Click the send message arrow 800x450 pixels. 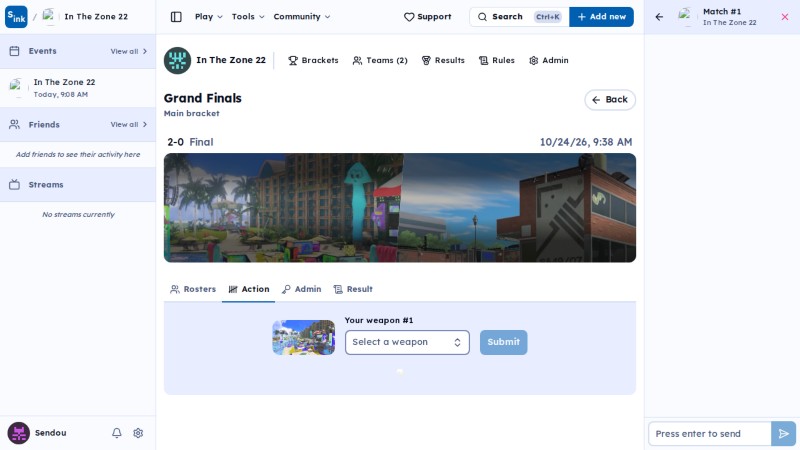click(783, 434)
